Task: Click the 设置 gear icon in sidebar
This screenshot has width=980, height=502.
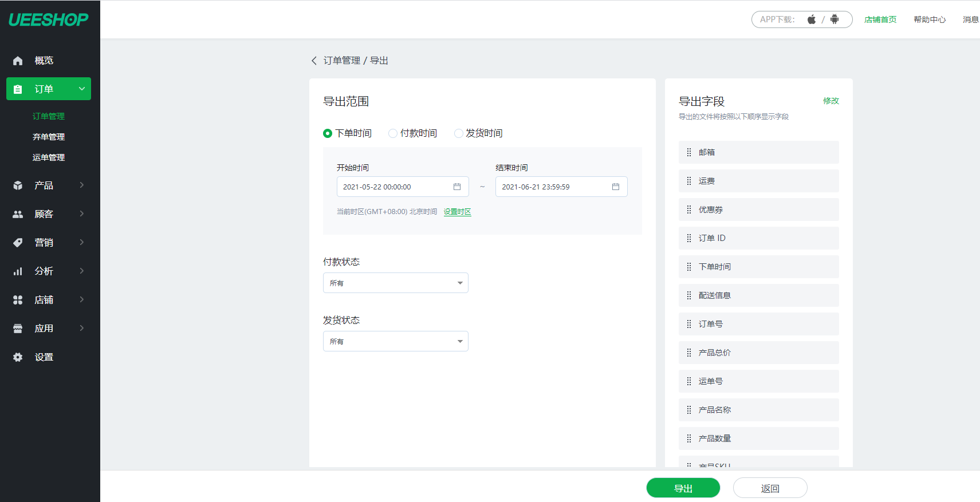Action: (18, 357)
